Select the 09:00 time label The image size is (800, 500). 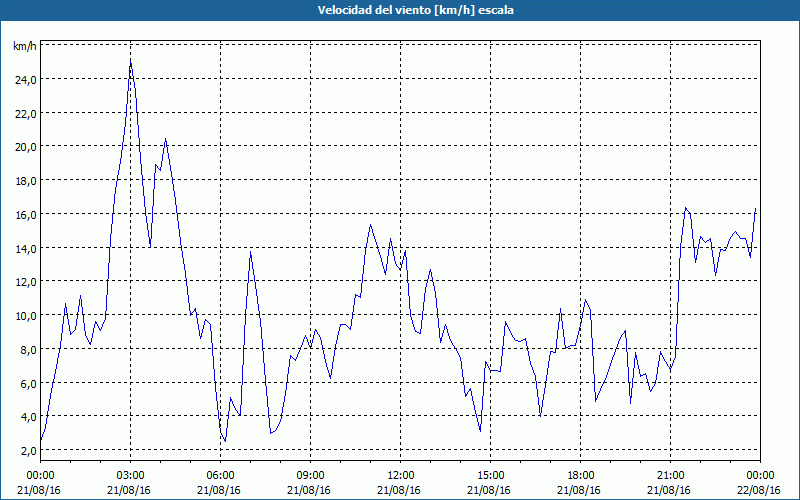(310, 476)
